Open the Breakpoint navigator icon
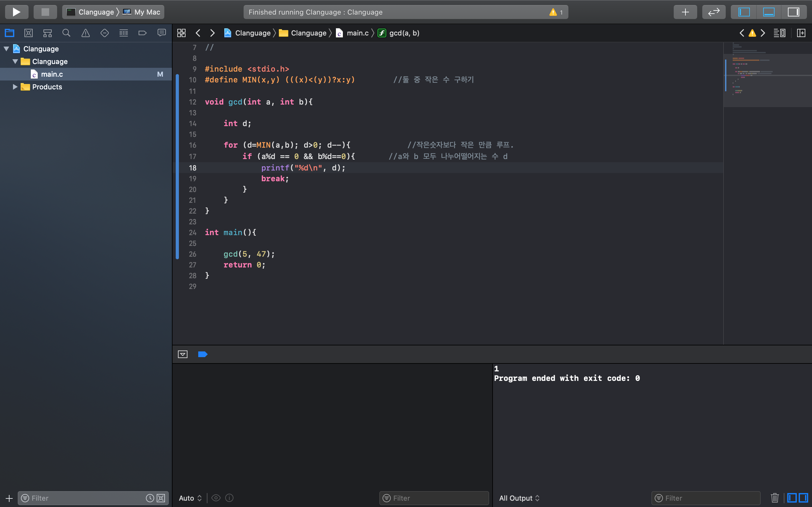The image size is (812, 507). click(x=143, y=33)
